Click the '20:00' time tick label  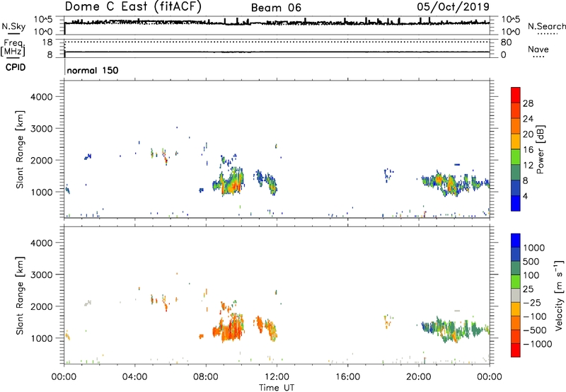419,377
